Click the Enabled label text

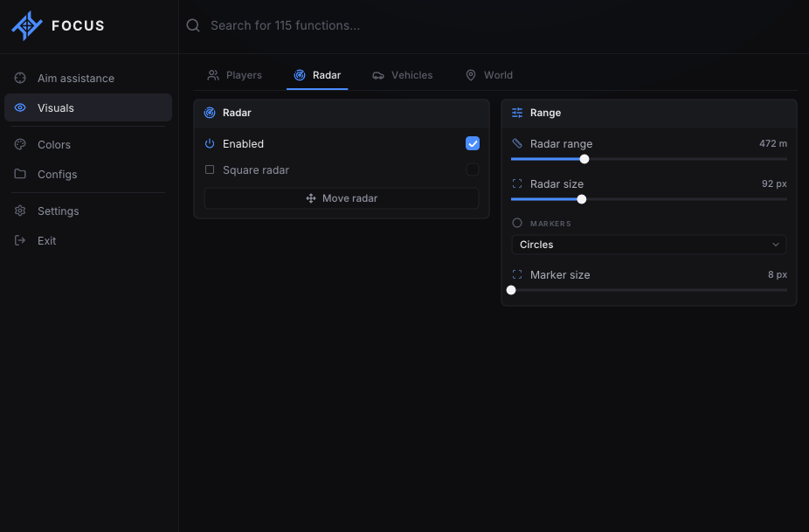tap(243, 144)
